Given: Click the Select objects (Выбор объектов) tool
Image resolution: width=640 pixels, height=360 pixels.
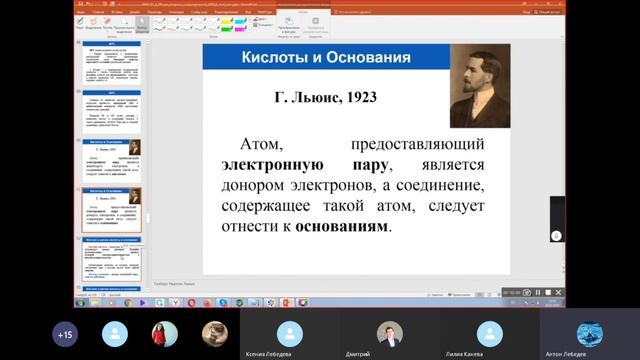Looking at the screenshot, I should click(142, 24).
